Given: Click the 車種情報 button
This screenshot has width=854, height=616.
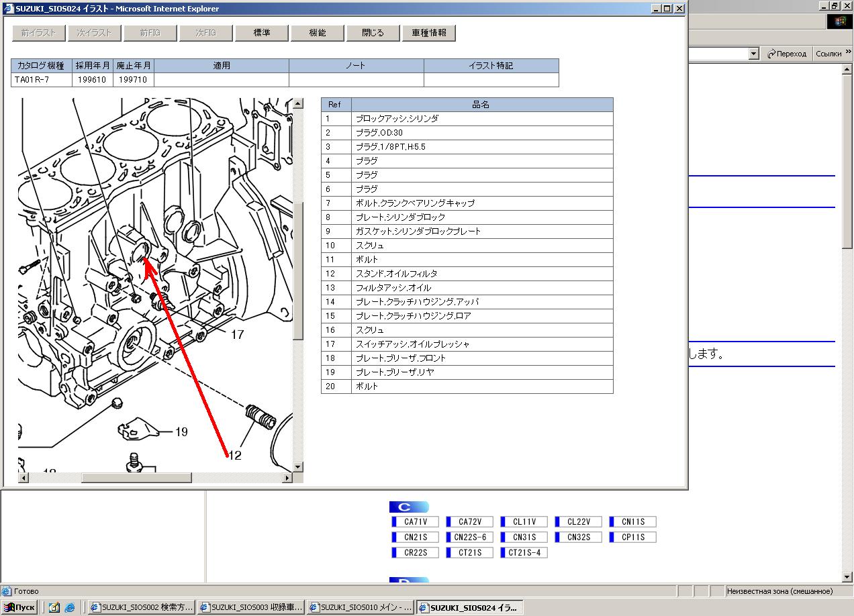Looking at the screenshot, I should tap(428, 33).
